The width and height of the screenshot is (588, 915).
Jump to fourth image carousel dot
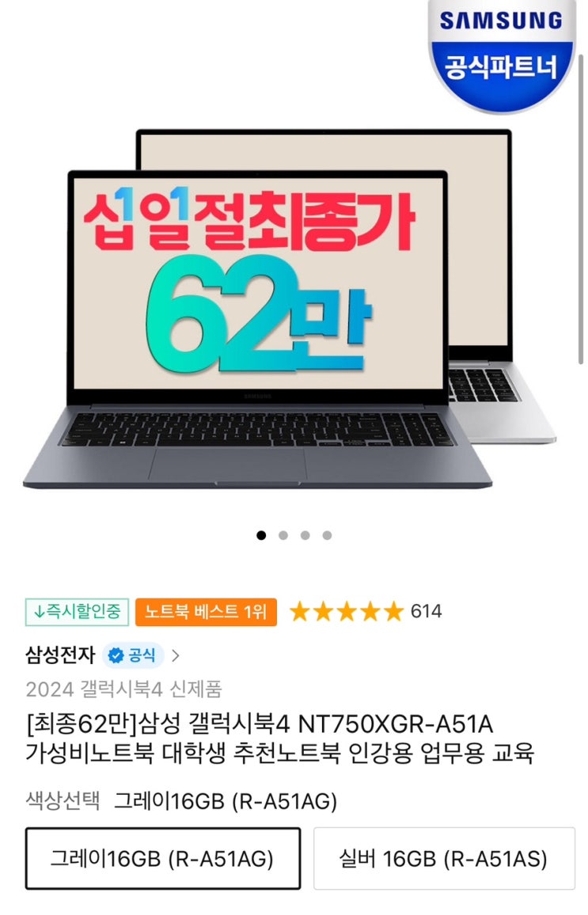[x=328, y=535]
